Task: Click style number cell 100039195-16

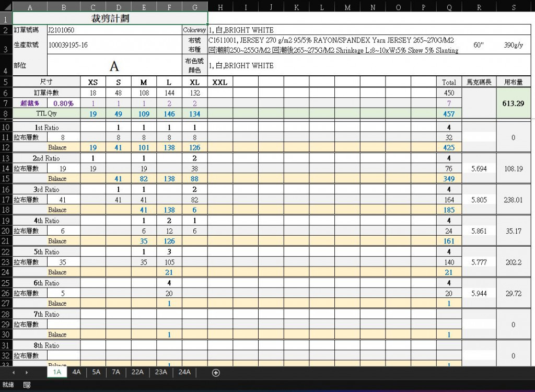Action: click(x=114, y=45)
